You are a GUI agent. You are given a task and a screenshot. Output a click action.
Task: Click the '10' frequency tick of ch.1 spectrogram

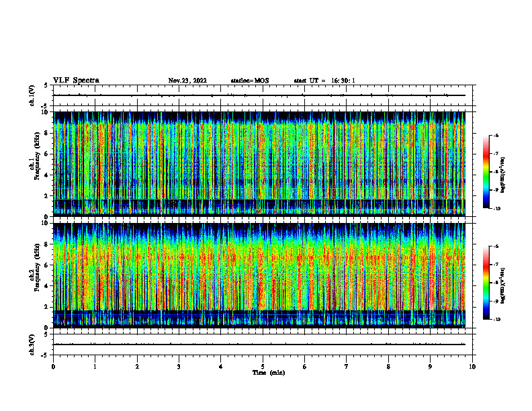[x=46, y=112]
